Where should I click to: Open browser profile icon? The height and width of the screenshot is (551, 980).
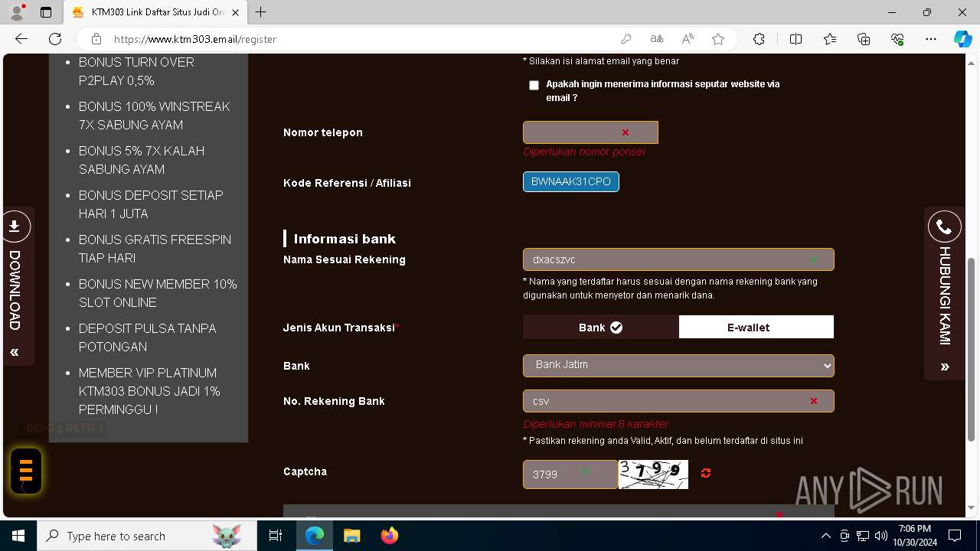pos(17,12)
